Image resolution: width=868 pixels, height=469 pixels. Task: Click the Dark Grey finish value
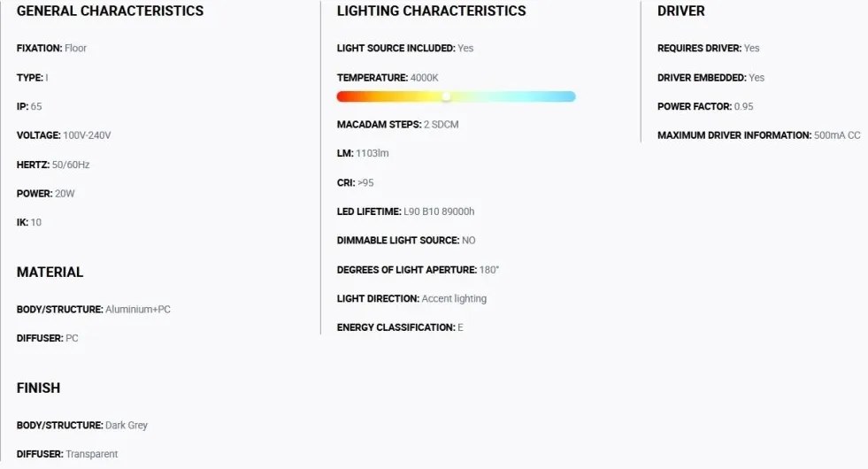coord(127,426)
